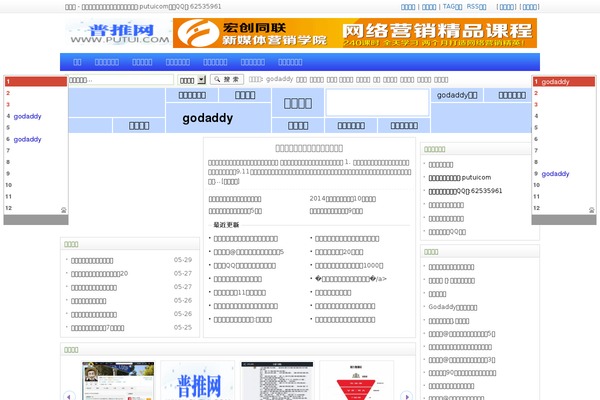Open item 4 godaddy in left floating list

pos(28,116)
